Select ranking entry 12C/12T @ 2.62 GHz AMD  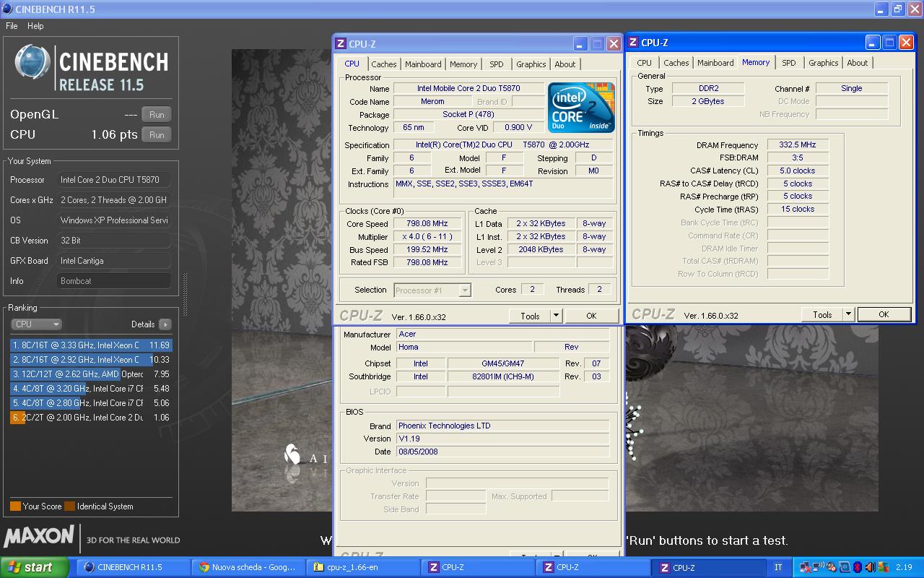91,374
